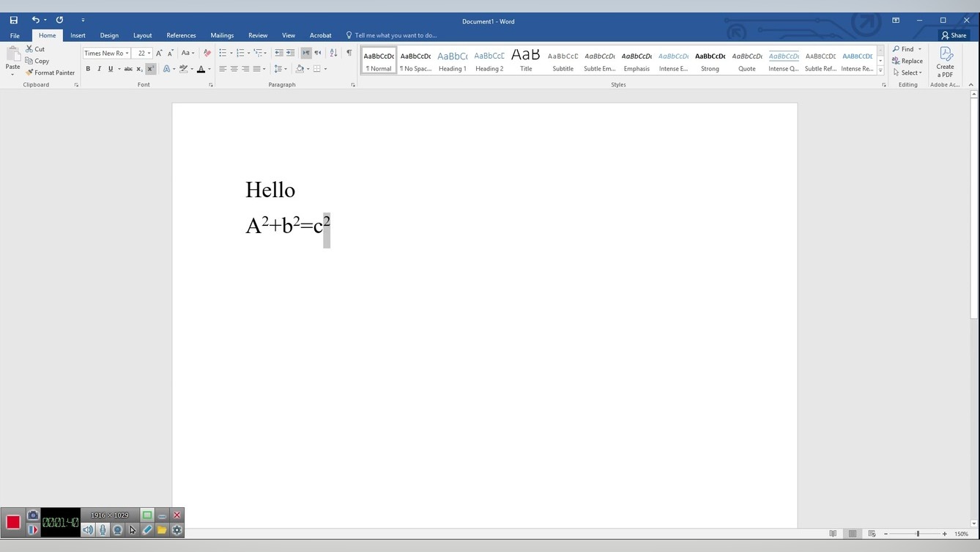
Task: Open the Font dialog launcher
Action: pos(211,85)
